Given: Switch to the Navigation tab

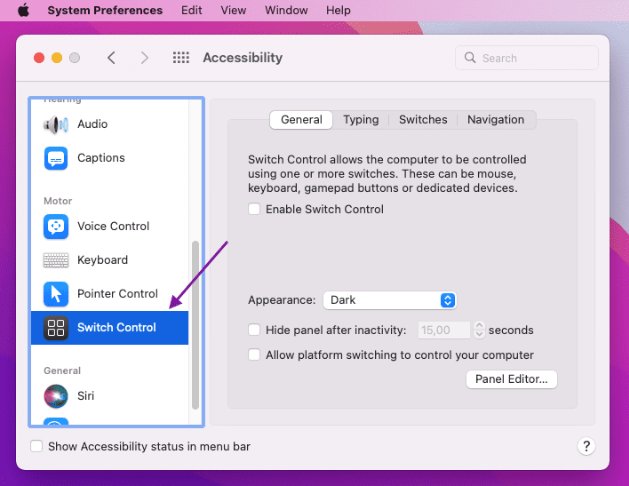Looking at the screenshot, I should 495,119.
